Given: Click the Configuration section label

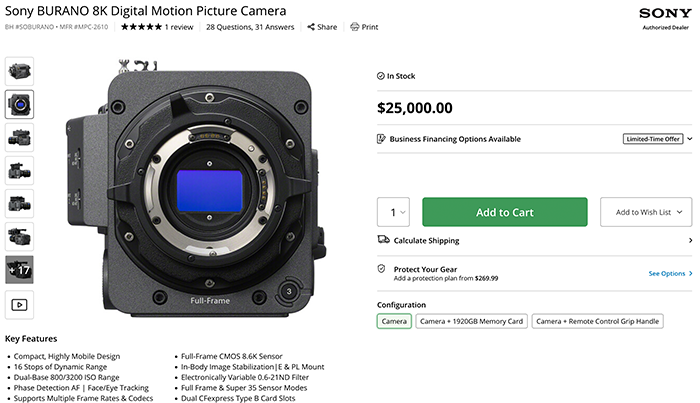Looking at the screenshot, I should point(401,305).
